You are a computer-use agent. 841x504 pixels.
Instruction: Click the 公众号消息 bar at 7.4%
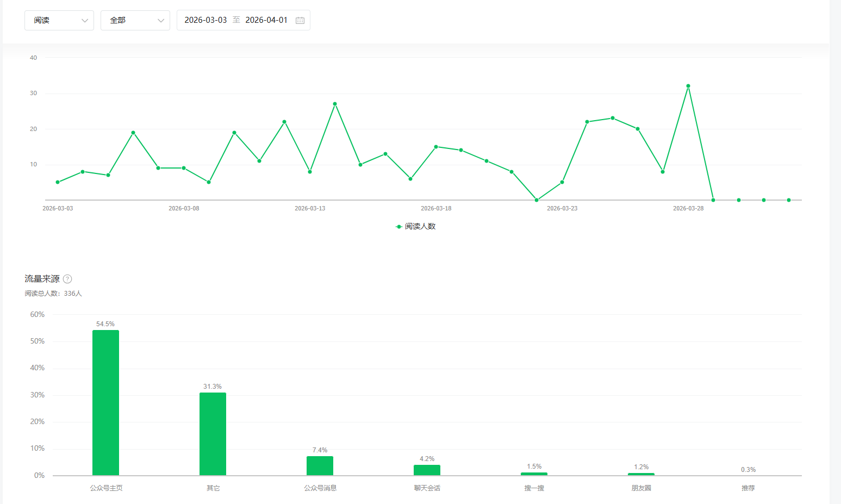pyautogui.click(x=320, y=465)
